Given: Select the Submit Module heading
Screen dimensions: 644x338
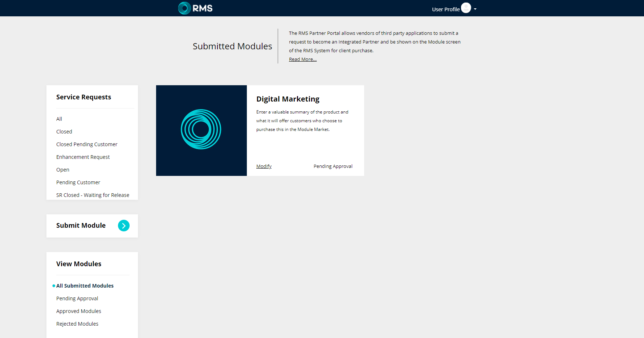Looking at the screenshot, I should pyautogui.click(x=81, y=225).
